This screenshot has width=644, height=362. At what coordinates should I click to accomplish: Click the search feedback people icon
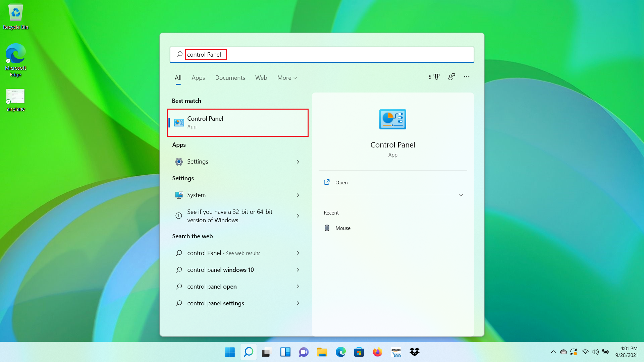pyautogui.click(x=451, y=77)
